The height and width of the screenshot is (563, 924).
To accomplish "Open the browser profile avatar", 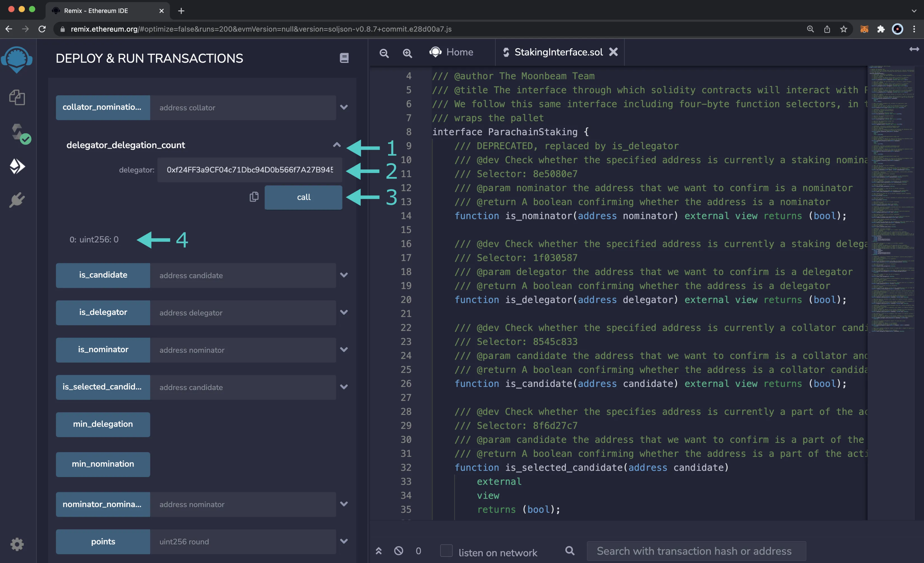I will pyautogui.click(x=897, y=29).
